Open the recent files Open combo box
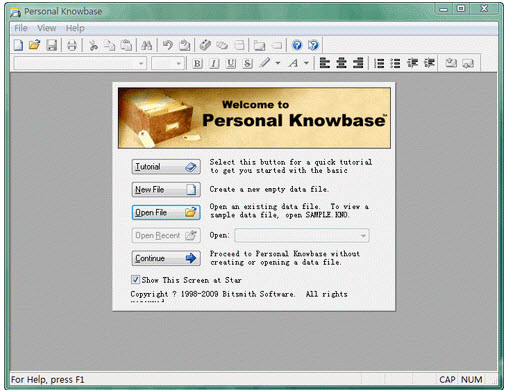The width and height of the screenshot is (508, 390). point(302,235)
